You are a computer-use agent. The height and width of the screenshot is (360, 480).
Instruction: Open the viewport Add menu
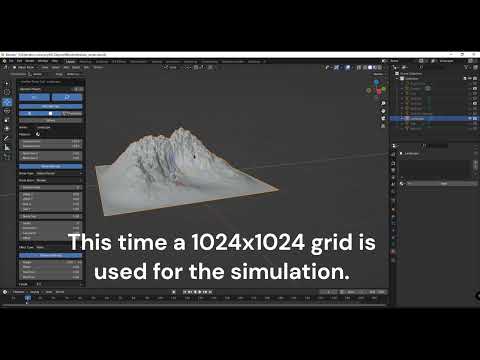(66, 67)
